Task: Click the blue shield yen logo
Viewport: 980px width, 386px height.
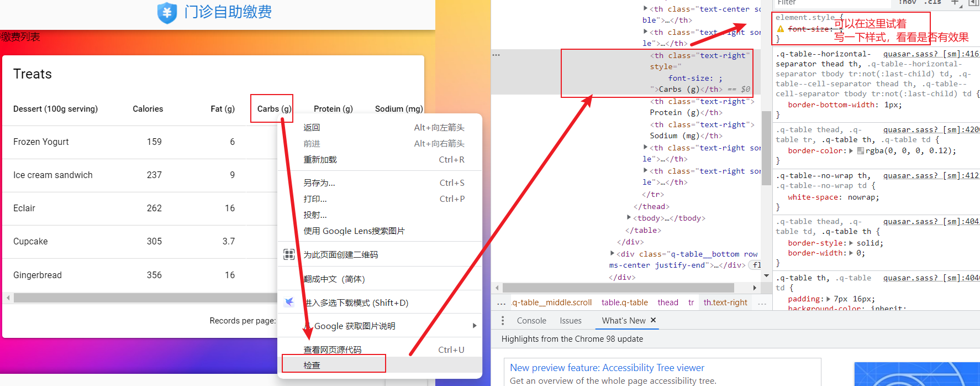Action: 167,12
